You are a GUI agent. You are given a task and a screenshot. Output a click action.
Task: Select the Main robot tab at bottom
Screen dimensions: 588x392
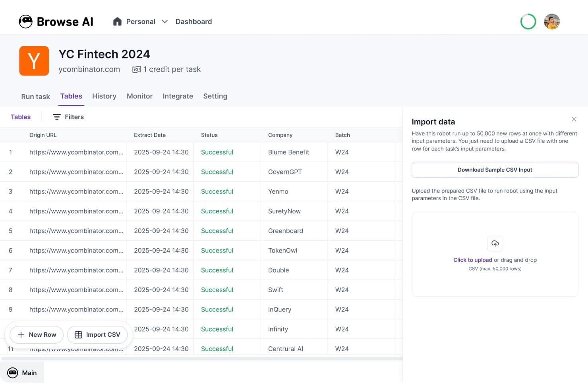click(x=22, y=373)
